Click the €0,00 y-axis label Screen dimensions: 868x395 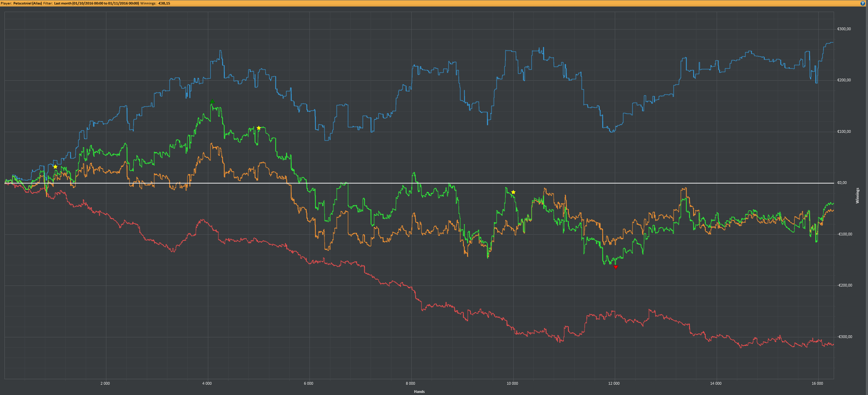(842, 183)
